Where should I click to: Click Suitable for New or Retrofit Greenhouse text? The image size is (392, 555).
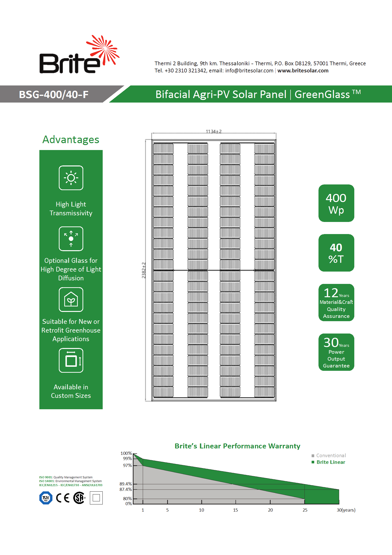pos(71,330)
